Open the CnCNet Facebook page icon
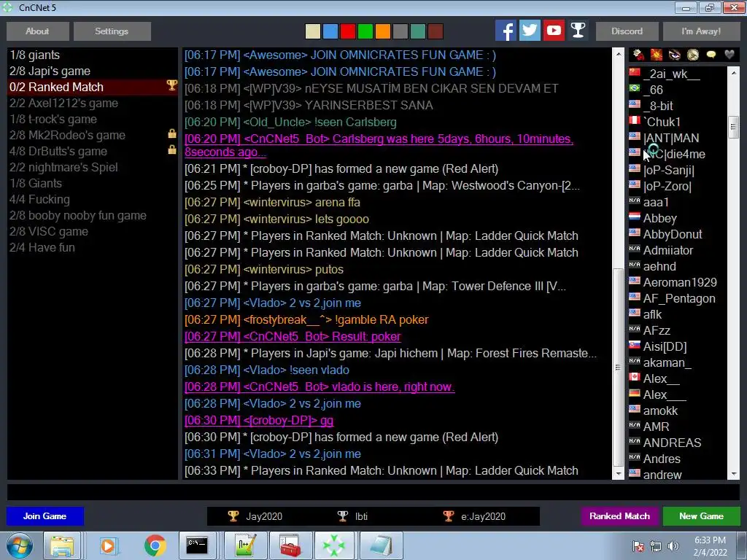 click(x=506, y=31)
